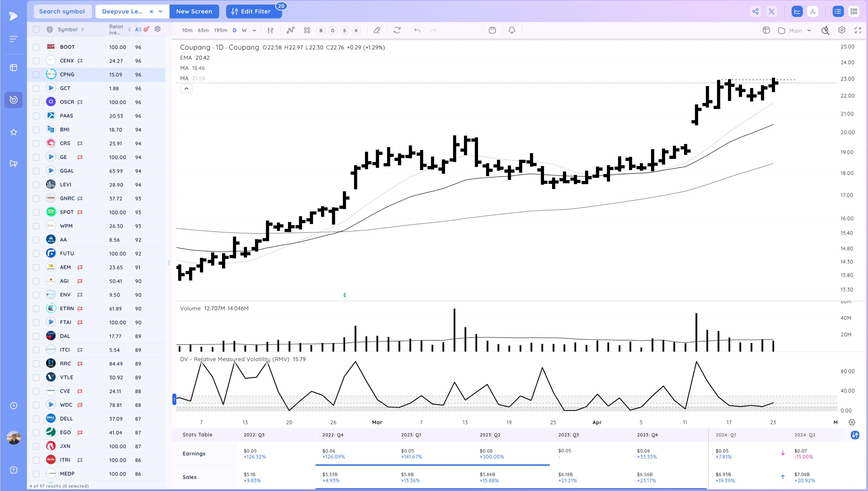Sort by Relative column
868x491 pixels.
(x=119, y=29)
